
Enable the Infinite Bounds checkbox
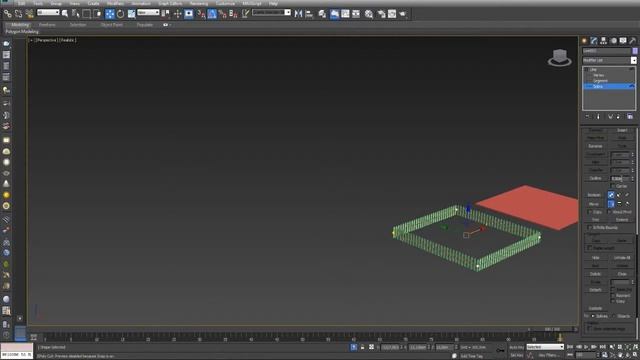[x=589, y=227]
